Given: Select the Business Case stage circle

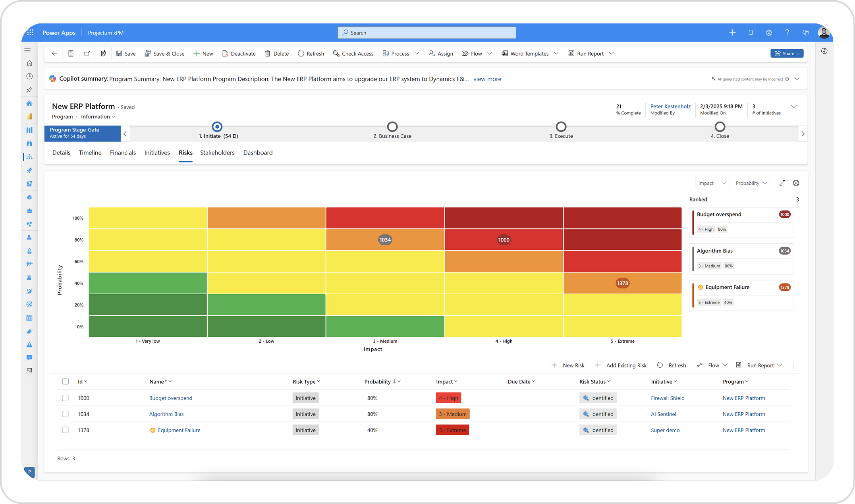Looking at the screenshot, I should pos(392,127).
